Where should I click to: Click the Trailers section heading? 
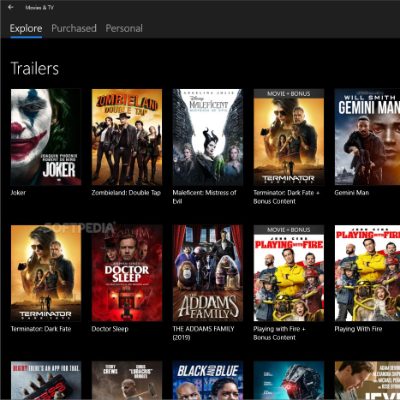(35, 68)
